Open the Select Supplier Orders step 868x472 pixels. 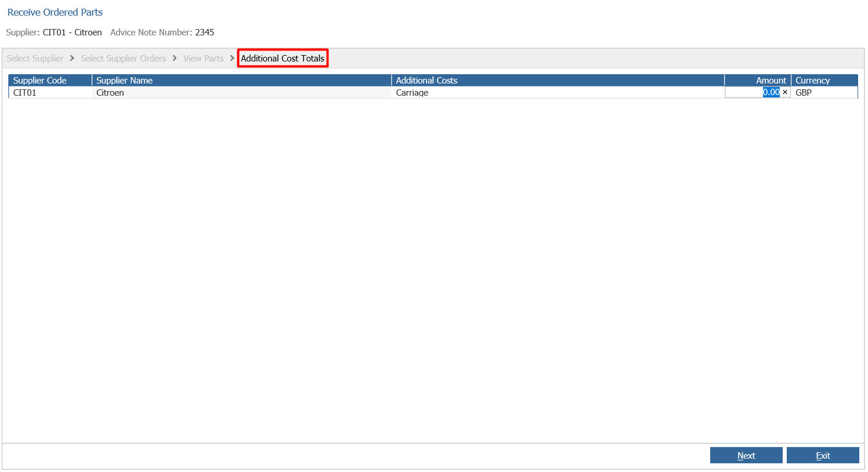pyautogui.click(x=123, y=59)
